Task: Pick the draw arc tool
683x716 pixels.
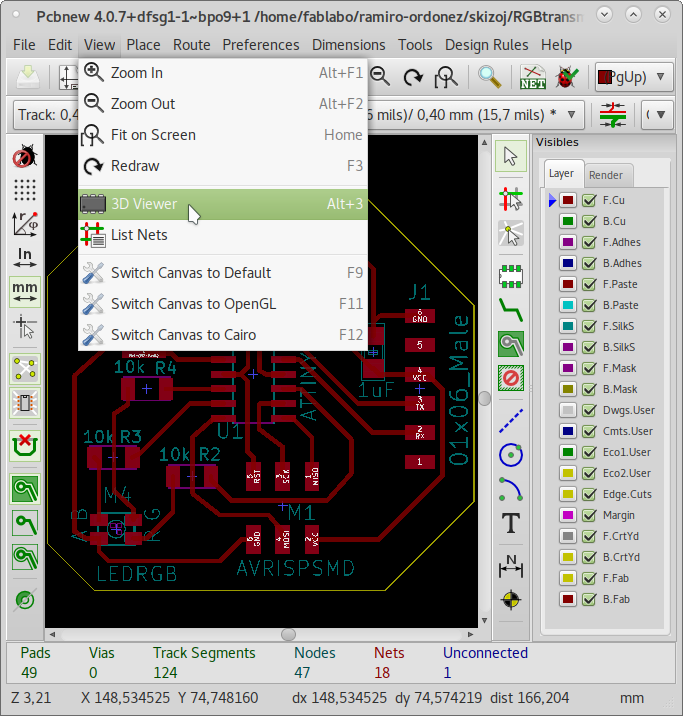Action: (510, 489)
